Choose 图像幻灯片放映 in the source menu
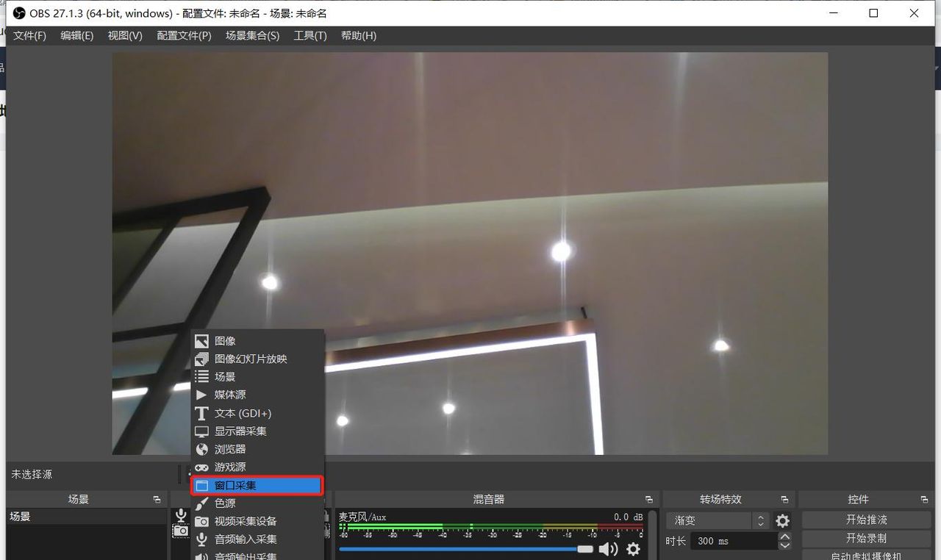This screenshot has width=941, height=560. click(257, 359)
